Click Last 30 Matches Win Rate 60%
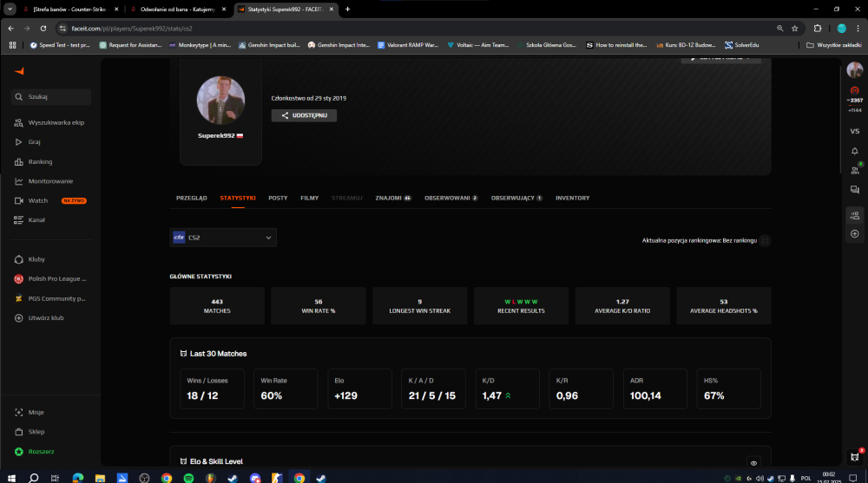This screenshot has height=483, width=868. coord(286,389)
